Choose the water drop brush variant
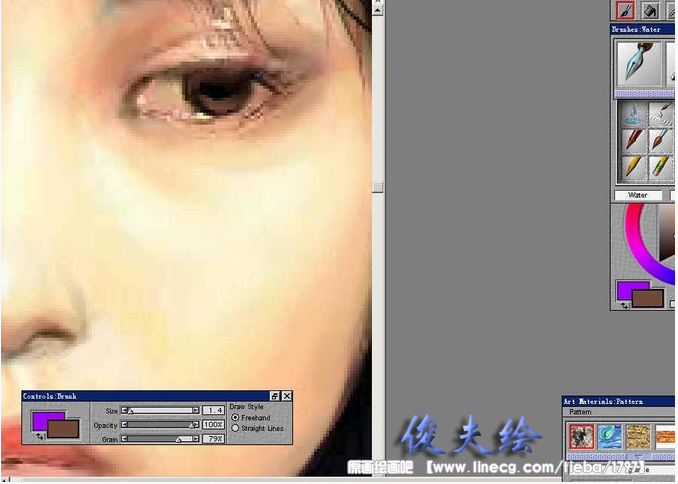 632,114
